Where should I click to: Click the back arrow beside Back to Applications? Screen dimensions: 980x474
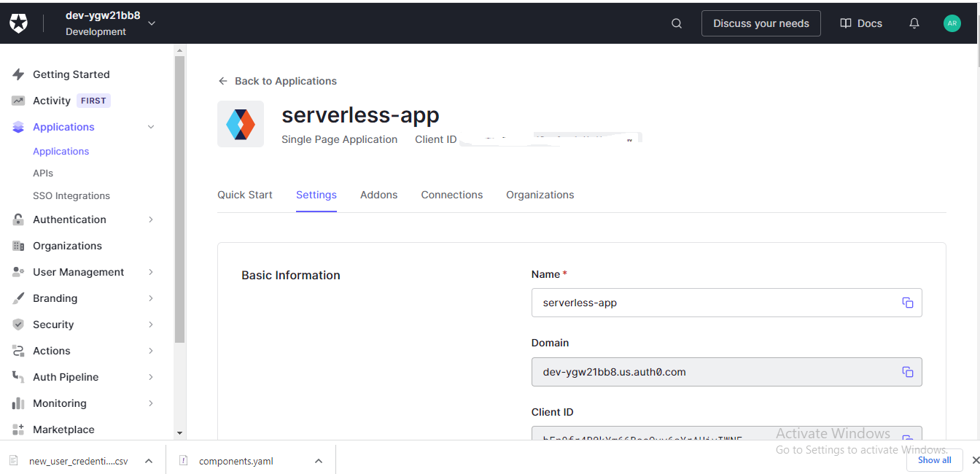click(x=223, y=81)
